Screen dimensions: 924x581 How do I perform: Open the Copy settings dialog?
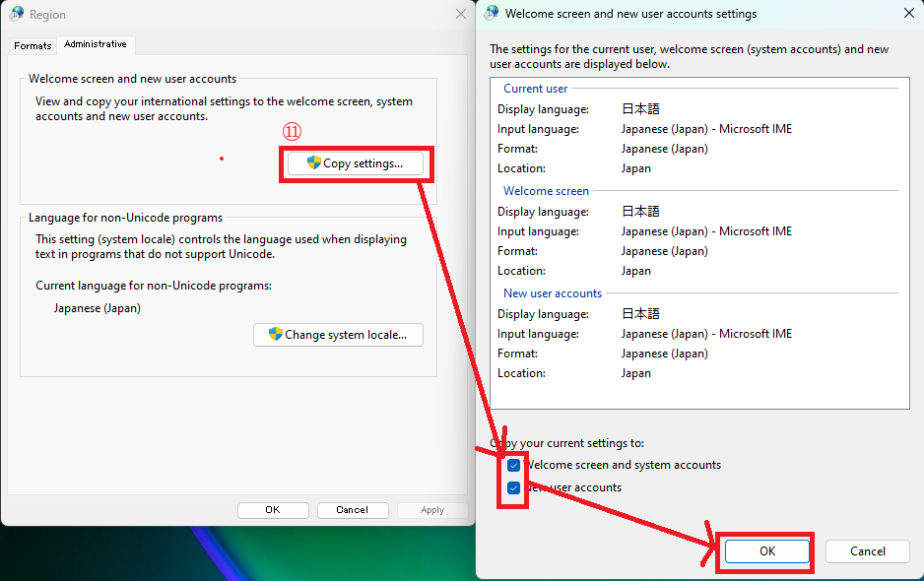pyautogui.click(x=355, y=163)
